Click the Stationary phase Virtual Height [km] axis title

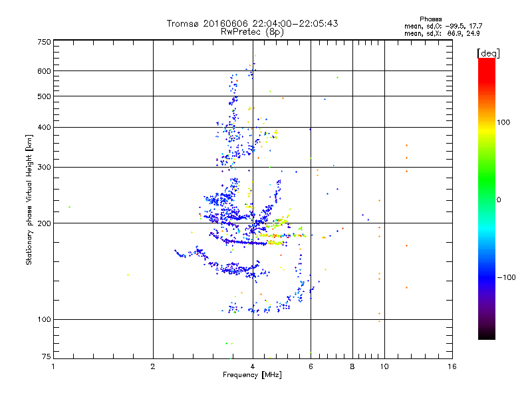pos(29,199)
